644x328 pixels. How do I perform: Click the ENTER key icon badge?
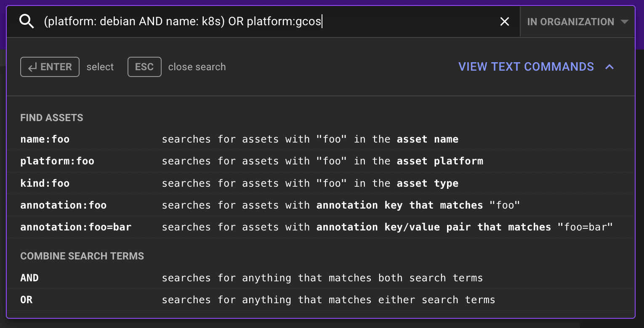tap(50, 66)
